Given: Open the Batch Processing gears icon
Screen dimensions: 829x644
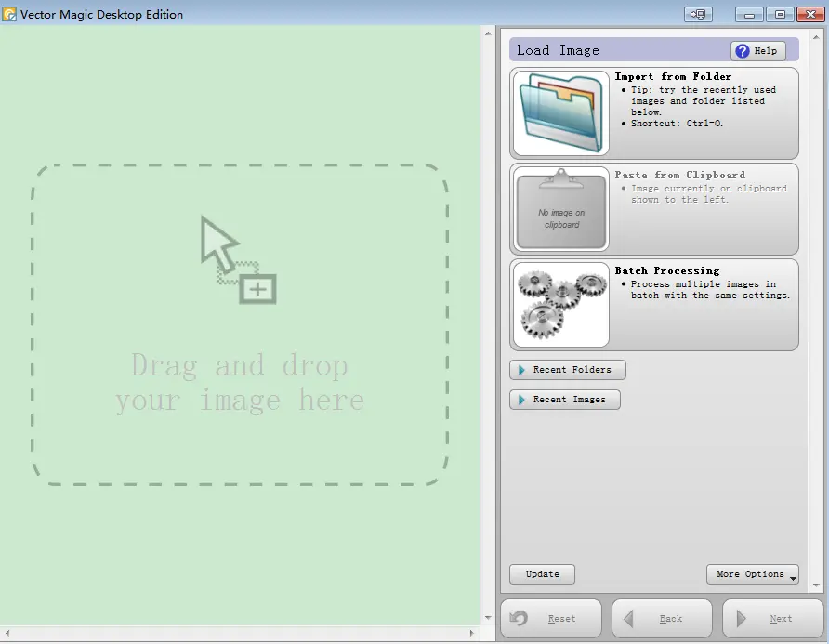Looking at the screenshot, I should [561, 305].
